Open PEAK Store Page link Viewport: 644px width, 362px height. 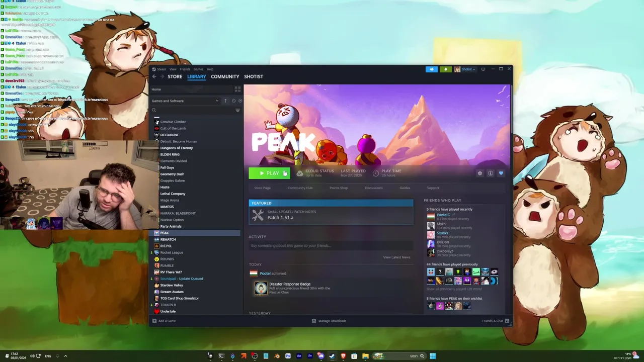262,188
